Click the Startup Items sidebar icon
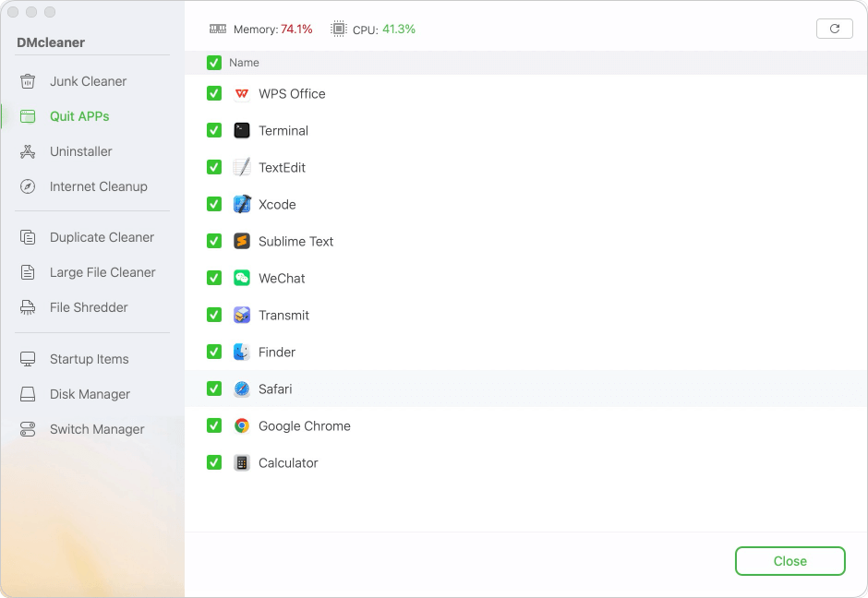Image resolution: width=868 pixels, height=598 pixels. pyautogui.click(x=29, y=359)
